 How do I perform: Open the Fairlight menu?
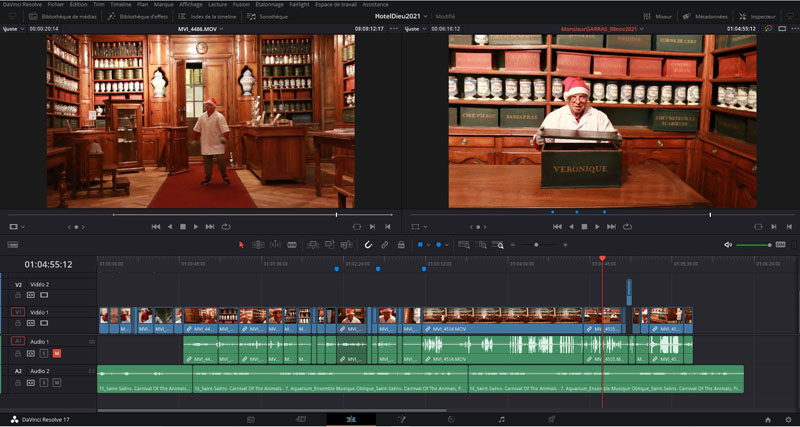299,4
